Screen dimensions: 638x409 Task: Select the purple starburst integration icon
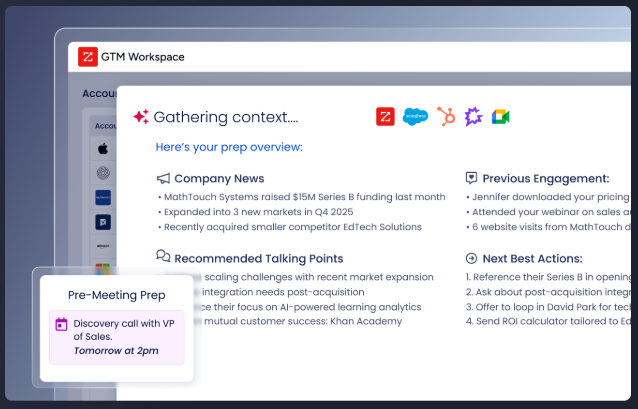click(x=473, y=117)
